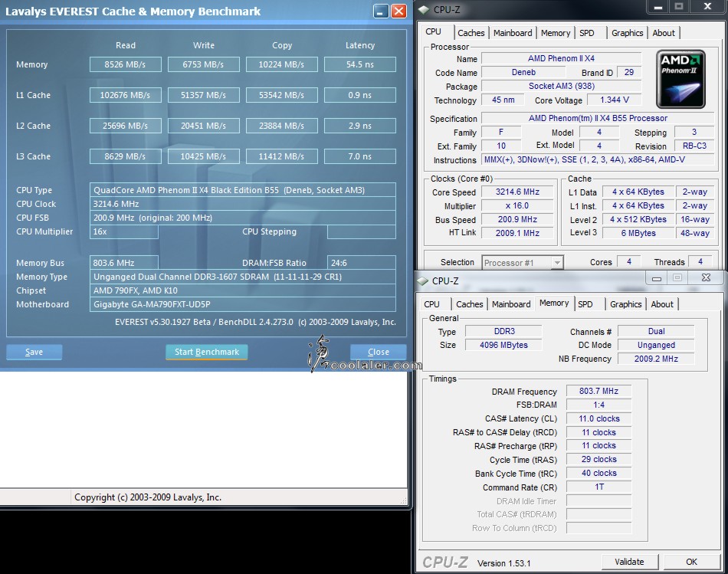Start the EVEREST benchmark
The image size is (728, 574).
pos(207,352)
